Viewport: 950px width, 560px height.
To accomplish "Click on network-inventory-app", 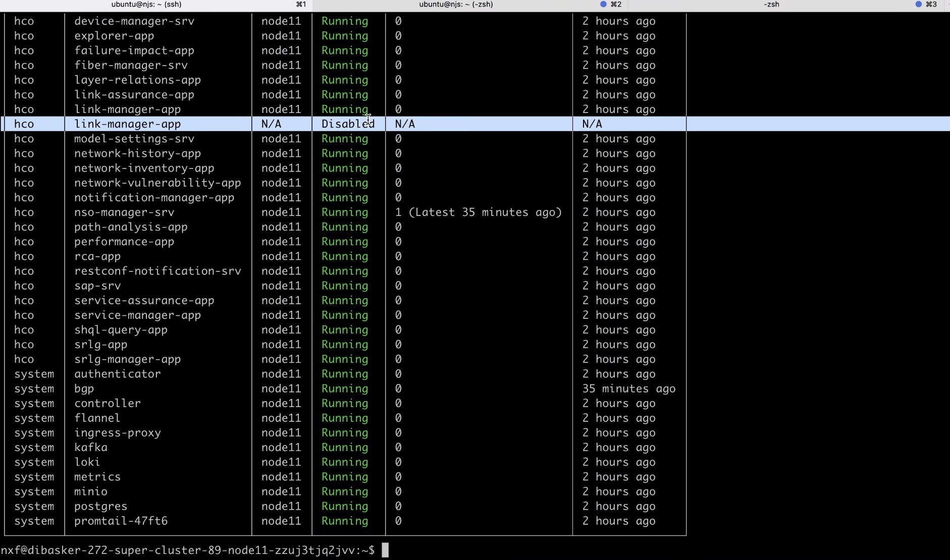I will point(144,168).
